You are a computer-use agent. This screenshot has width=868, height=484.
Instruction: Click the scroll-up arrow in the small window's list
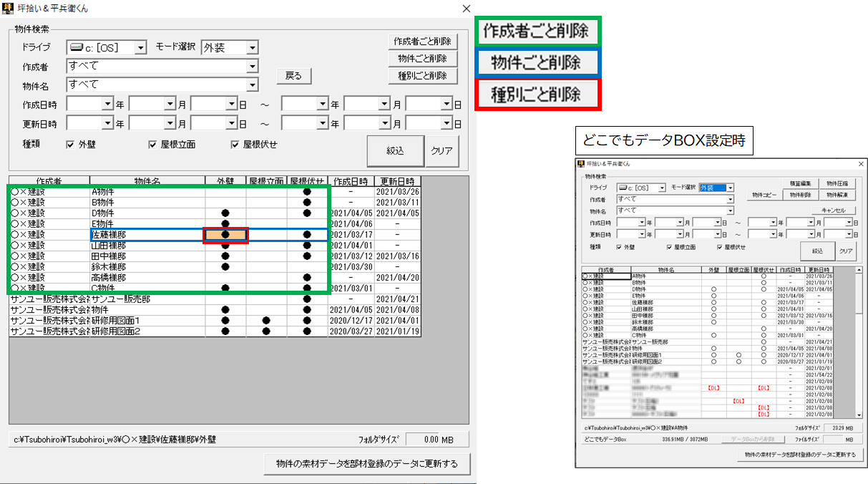pos(859,271)
